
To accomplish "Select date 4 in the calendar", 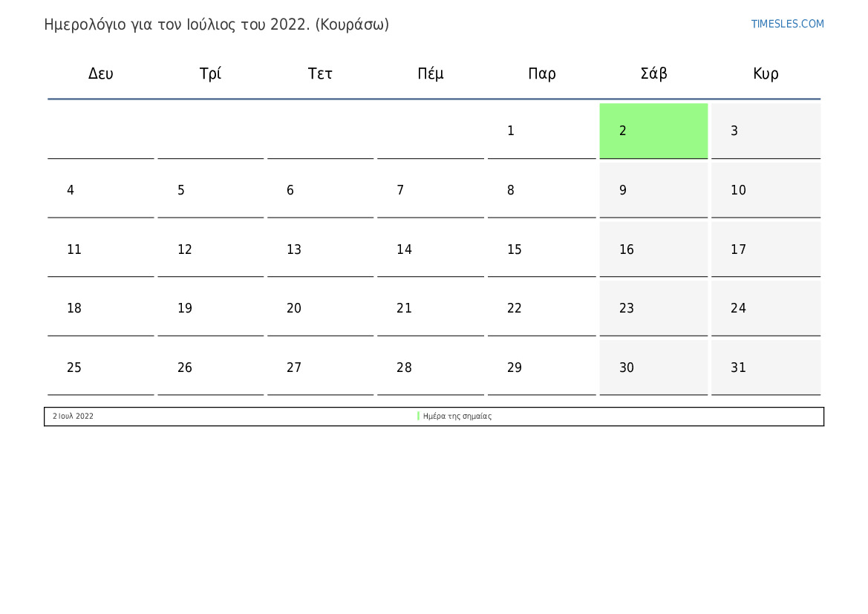I will pyautogui.click(x=101, y=190).
